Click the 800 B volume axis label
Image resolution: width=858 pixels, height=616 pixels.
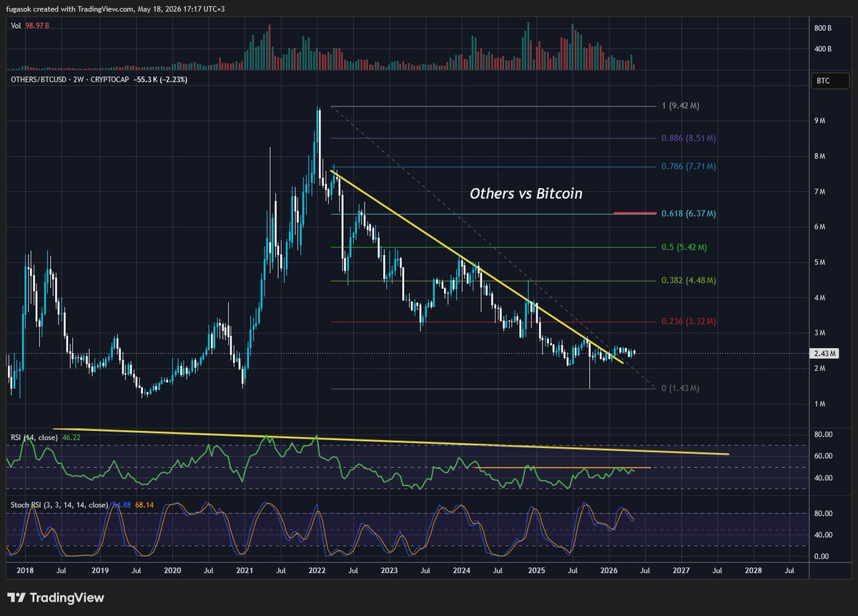(822, 28)
